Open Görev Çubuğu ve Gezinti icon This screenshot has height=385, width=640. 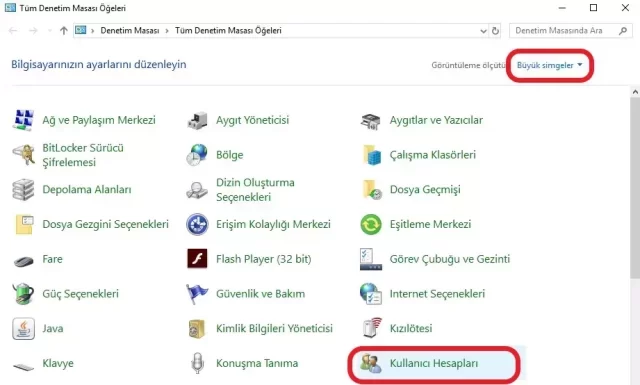pos(371,259)
